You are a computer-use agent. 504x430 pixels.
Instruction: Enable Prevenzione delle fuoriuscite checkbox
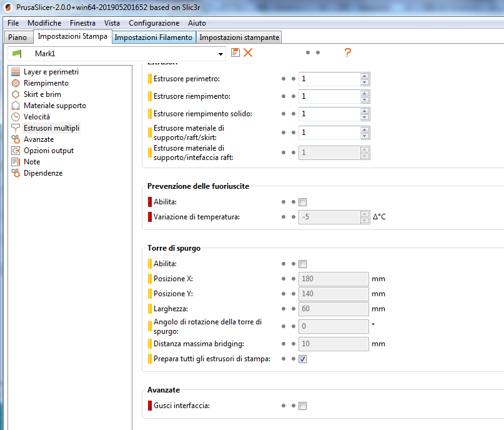point(303,202)
